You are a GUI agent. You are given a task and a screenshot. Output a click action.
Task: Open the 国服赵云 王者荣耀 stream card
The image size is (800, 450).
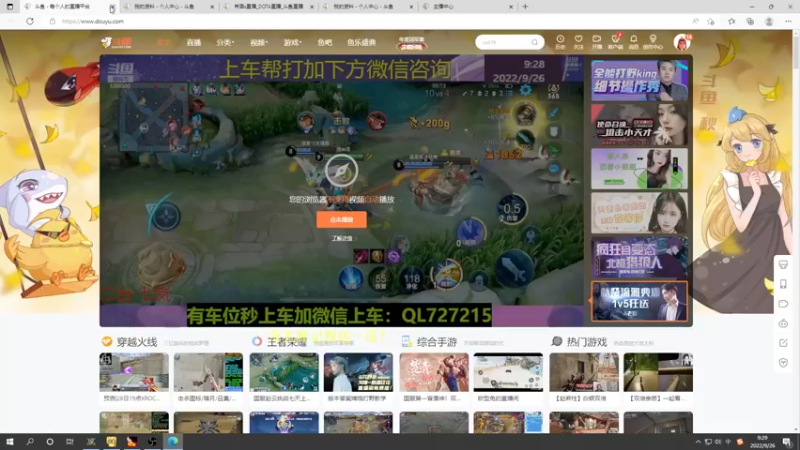(284, 377)
